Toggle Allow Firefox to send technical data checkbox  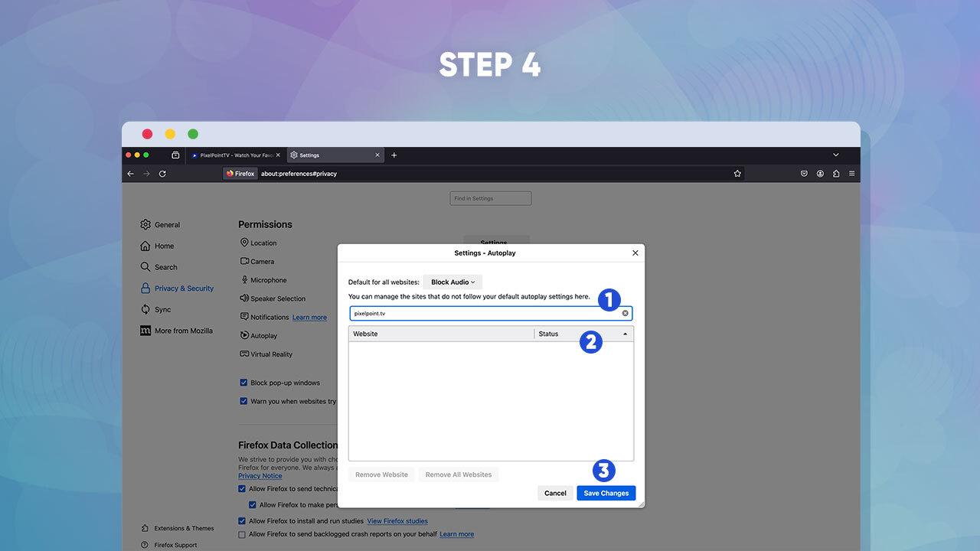click(242, 488)
